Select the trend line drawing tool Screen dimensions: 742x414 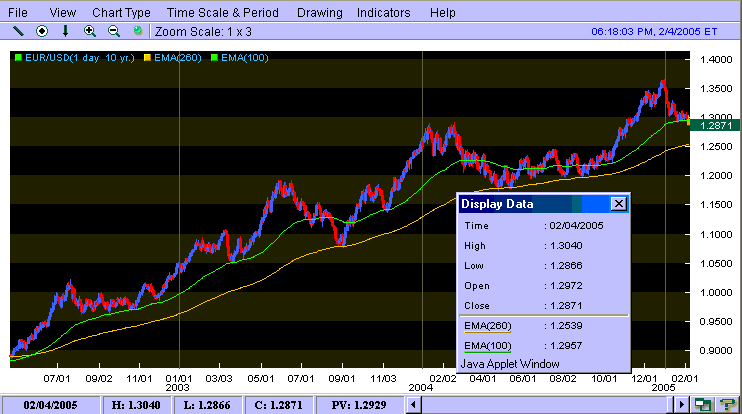(x=18, y=31)
